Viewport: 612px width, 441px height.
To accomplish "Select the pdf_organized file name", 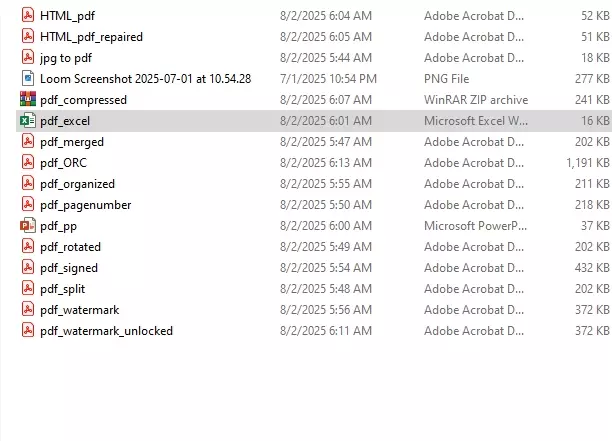I will tap(77, 184).
